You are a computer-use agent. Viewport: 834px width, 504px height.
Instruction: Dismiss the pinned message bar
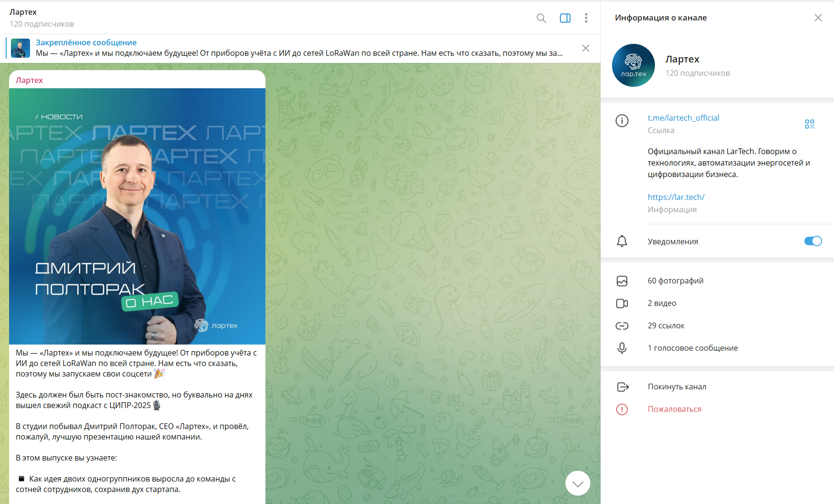coord(585,48)
